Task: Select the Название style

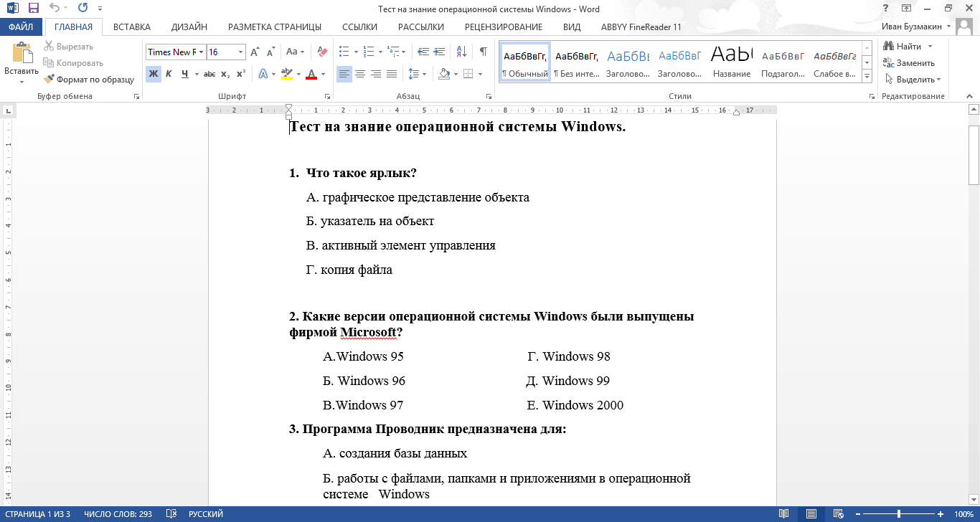Action: tap(732, 62)
